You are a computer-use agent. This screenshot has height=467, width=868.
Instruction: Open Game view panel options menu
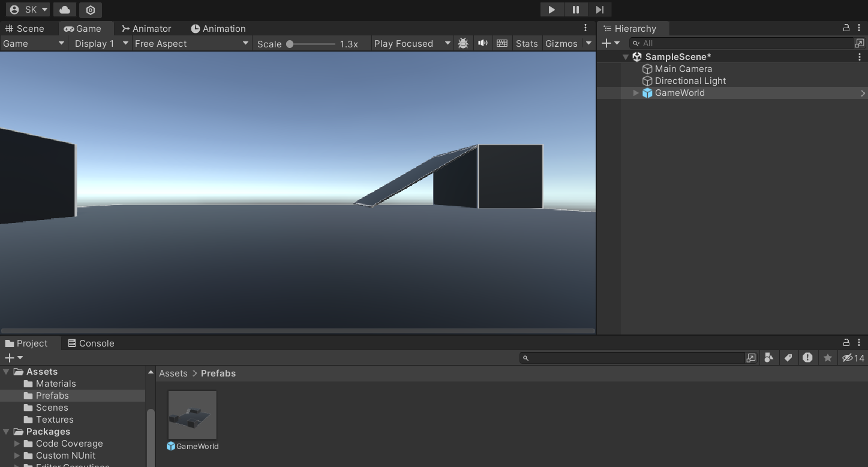tap(585, 28)
